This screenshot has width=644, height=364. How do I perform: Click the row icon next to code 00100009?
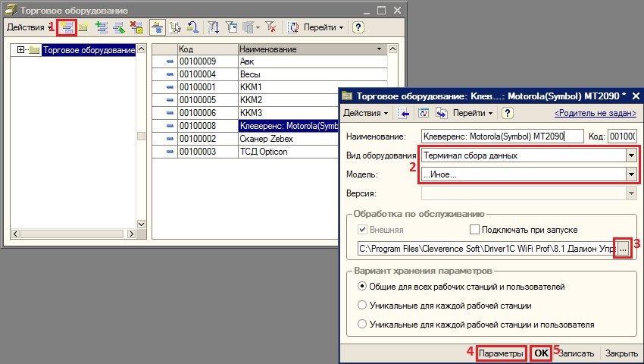pos(170,61)
